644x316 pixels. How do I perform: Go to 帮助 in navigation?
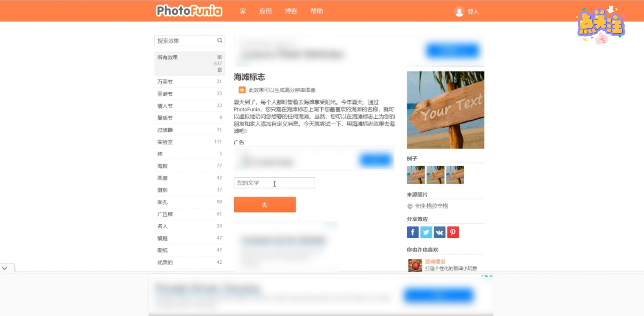pos(316,11)
